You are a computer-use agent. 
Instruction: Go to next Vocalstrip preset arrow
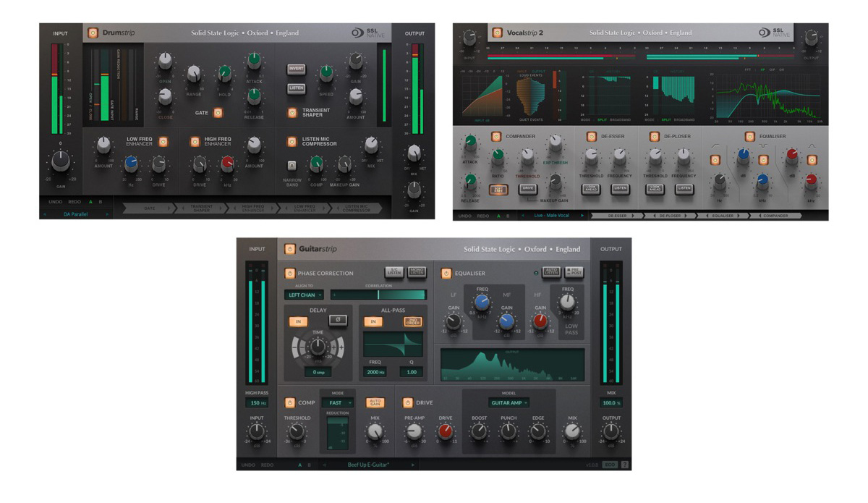tap(584, 216)
